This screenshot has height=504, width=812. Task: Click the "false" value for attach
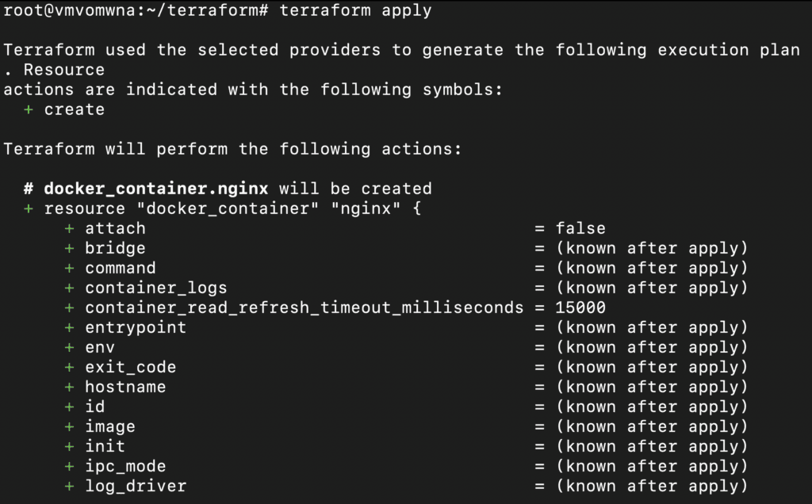580,228
